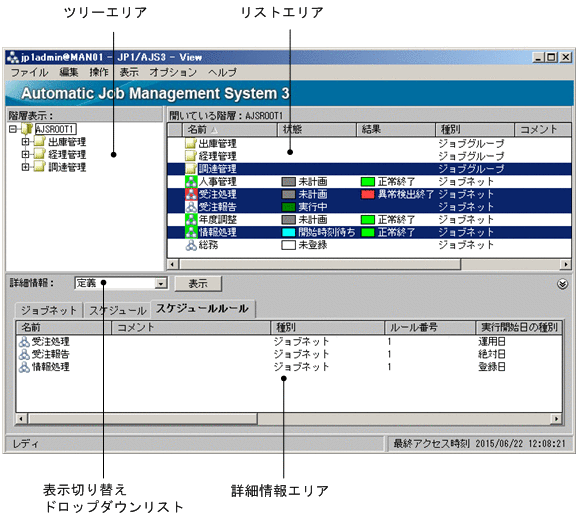Click the 経理管理 folder icon in tree

tap(40, 154)
